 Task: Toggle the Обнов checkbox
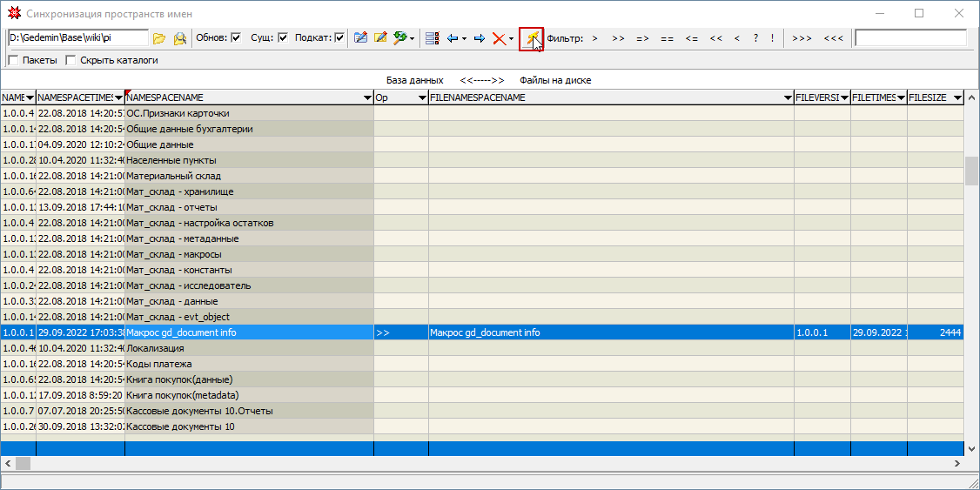(236, 38)
